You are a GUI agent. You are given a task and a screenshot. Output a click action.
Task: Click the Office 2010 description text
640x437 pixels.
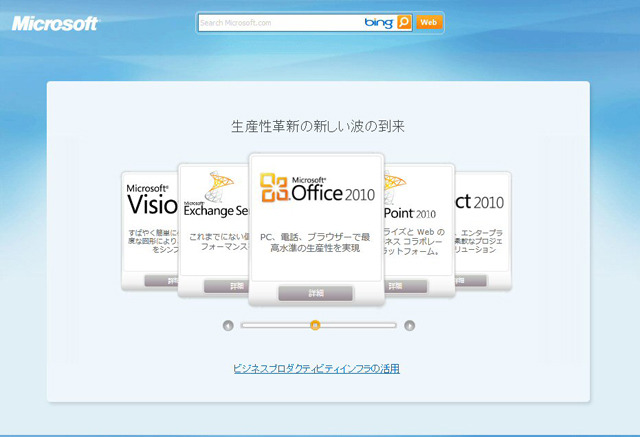[315, 242]
